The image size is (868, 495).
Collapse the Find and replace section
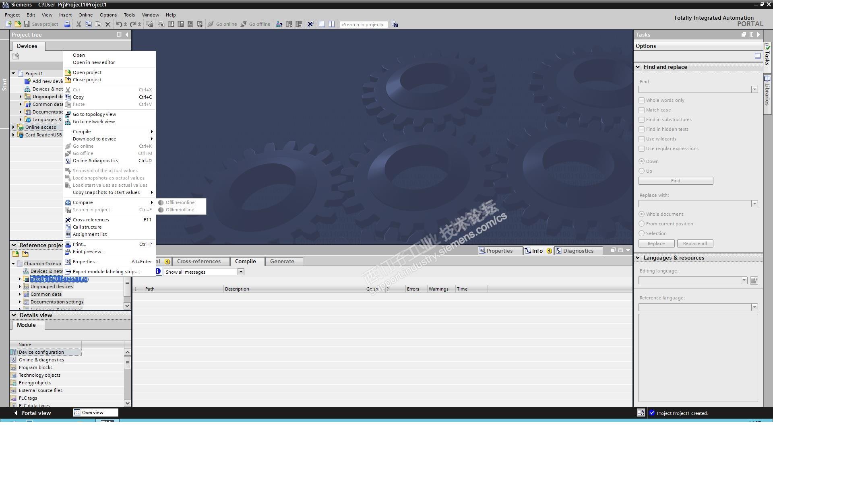point(638,67)
